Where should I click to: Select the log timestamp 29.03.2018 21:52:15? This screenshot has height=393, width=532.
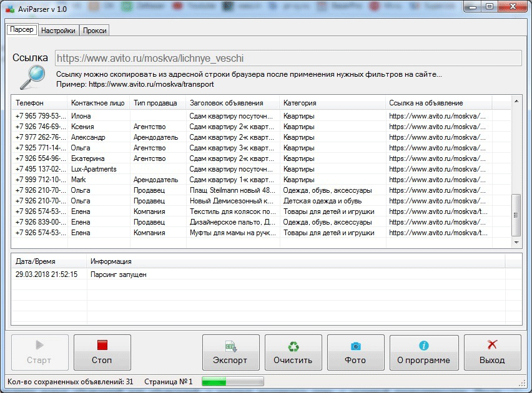(46, 274)
